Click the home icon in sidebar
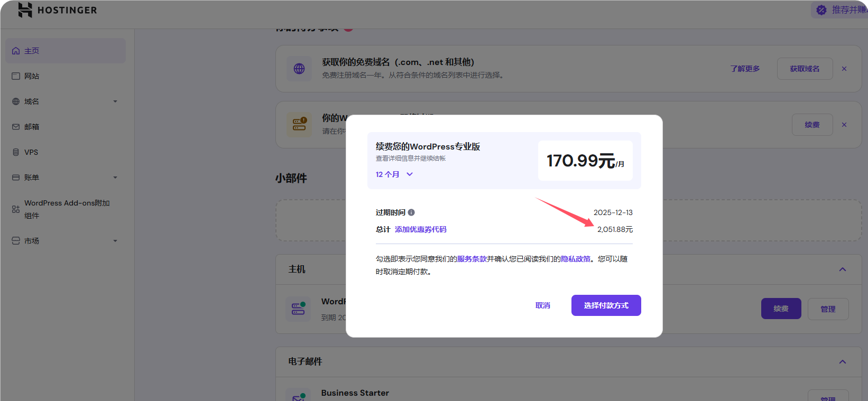The width and height of the screenshot is (868, 401). (x=16, y=51)
